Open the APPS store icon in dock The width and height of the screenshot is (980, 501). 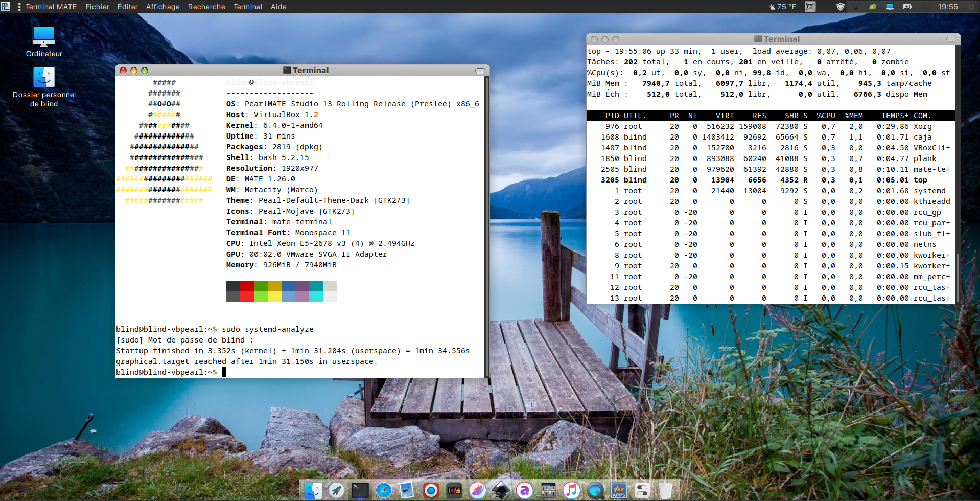click(618, 490)
